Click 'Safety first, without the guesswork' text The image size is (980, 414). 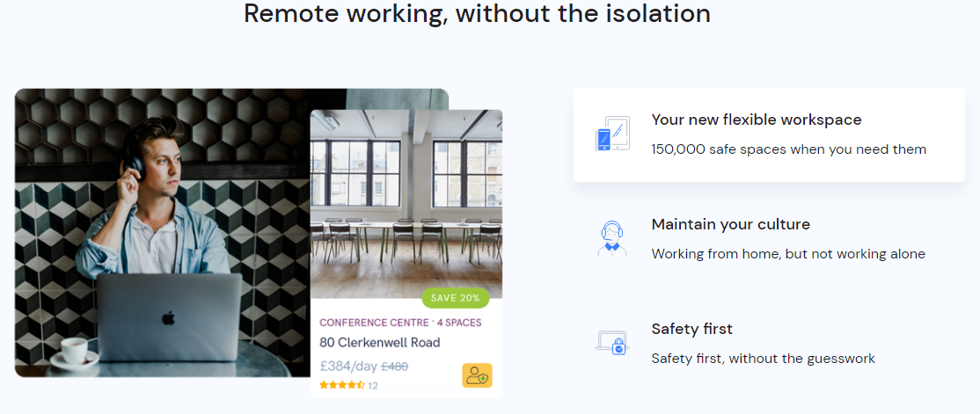pyautogui.click(x=763, y=359)
